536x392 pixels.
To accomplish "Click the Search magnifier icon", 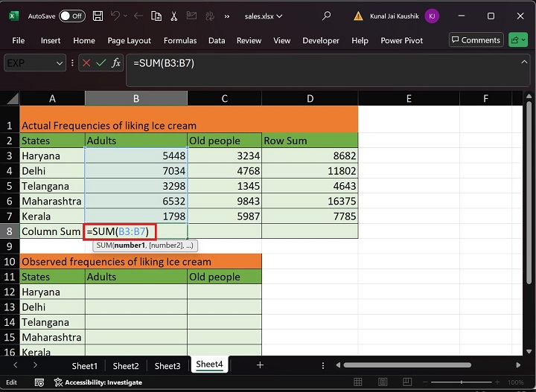I will [x=326, y=16].
